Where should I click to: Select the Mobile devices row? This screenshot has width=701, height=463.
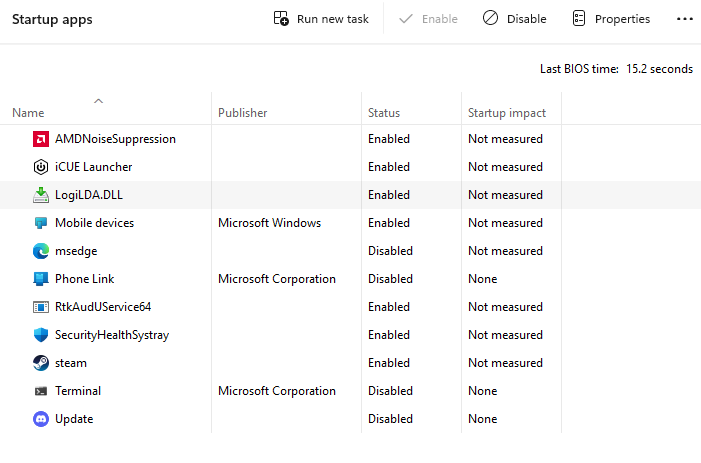pos(350,223)
